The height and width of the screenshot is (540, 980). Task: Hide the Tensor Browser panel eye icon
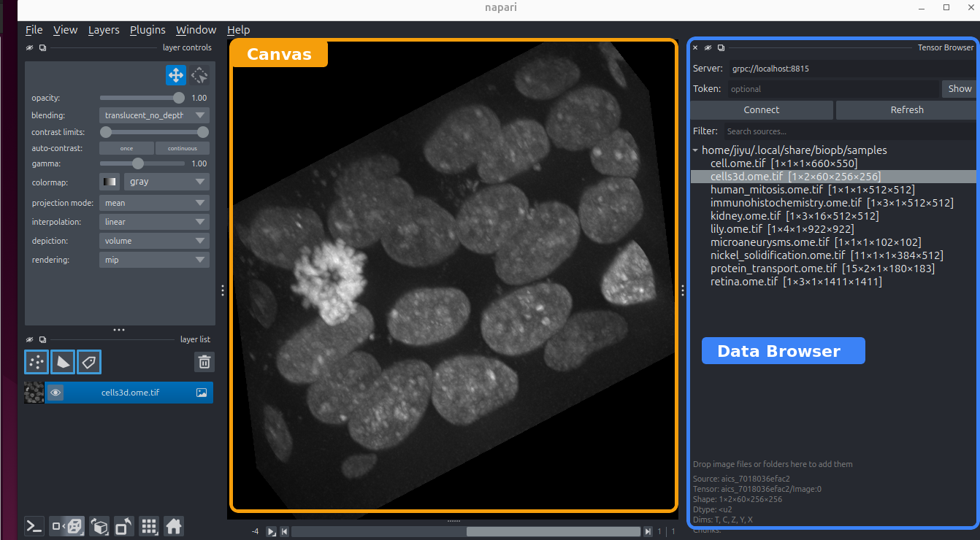[708, 47]
